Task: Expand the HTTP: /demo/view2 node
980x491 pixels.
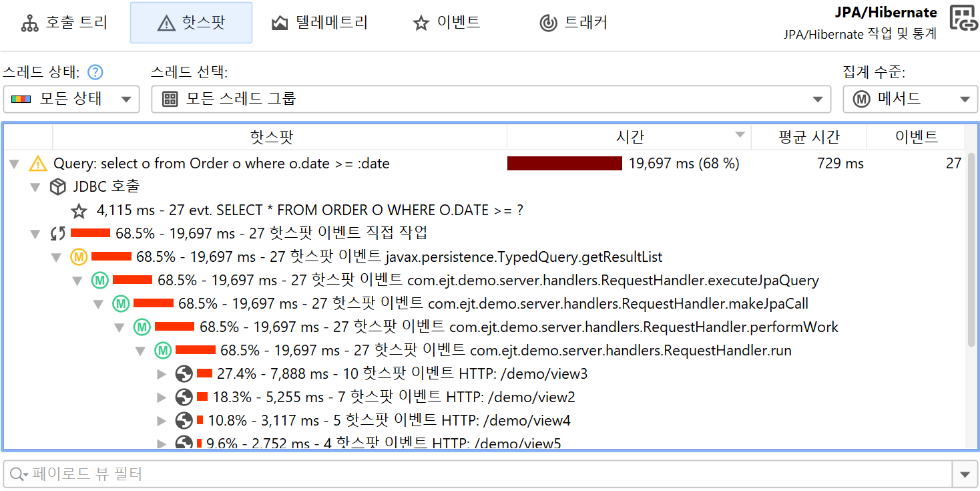Action: tap(161, 397)
